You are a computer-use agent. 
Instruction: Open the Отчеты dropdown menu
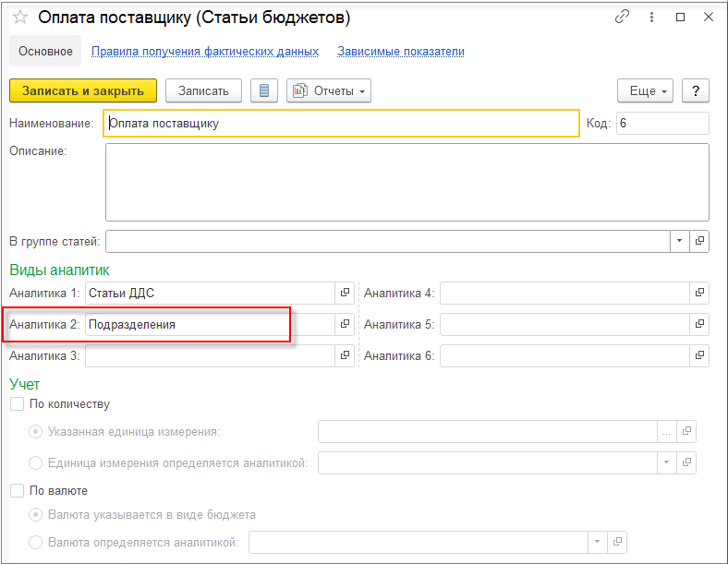point(329,90)
